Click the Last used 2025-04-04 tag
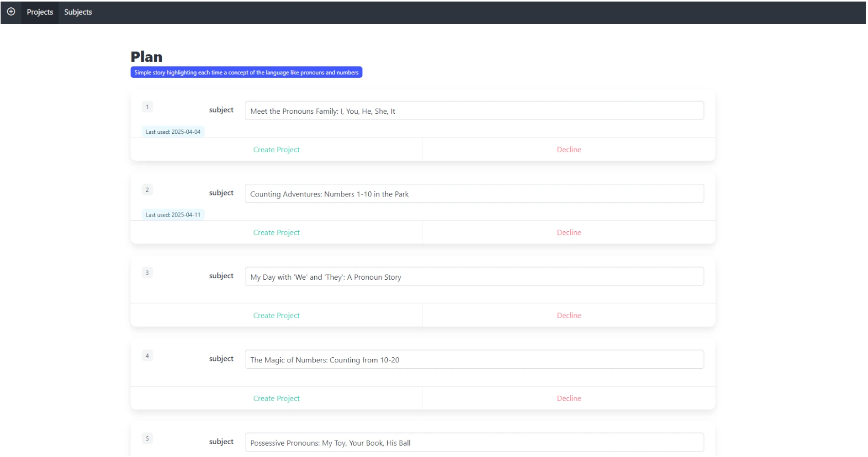 173,132
